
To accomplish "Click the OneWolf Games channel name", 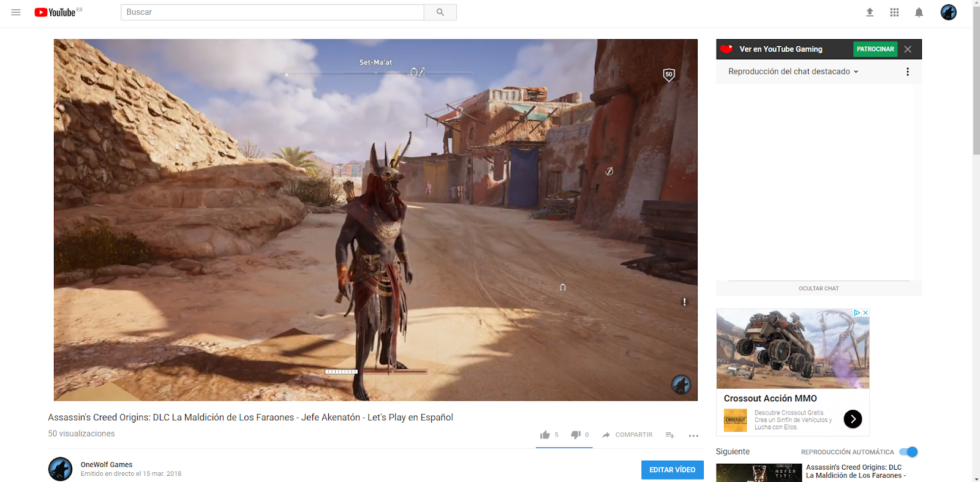I will (x=107, y=465).
